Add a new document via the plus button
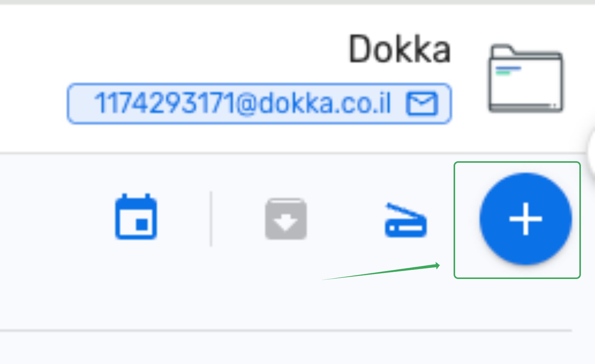Viewport: 595px width, 364px height. pyautogui.click(x=526, y=219)
